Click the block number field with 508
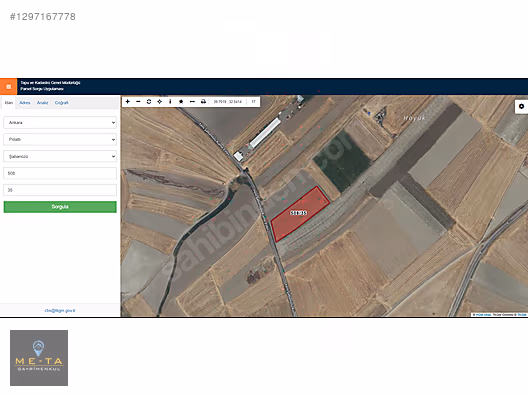The image size is (528, 396). (60, 173)
